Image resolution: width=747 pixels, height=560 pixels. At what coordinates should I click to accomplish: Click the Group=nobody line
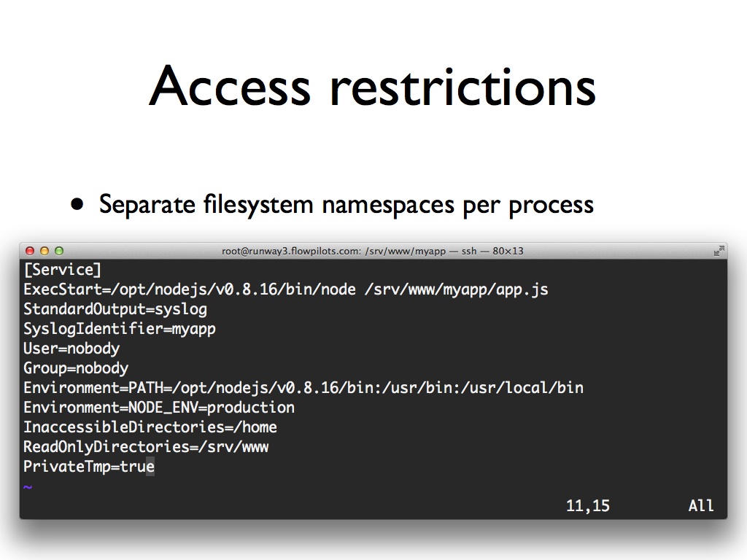coord(76,368)
